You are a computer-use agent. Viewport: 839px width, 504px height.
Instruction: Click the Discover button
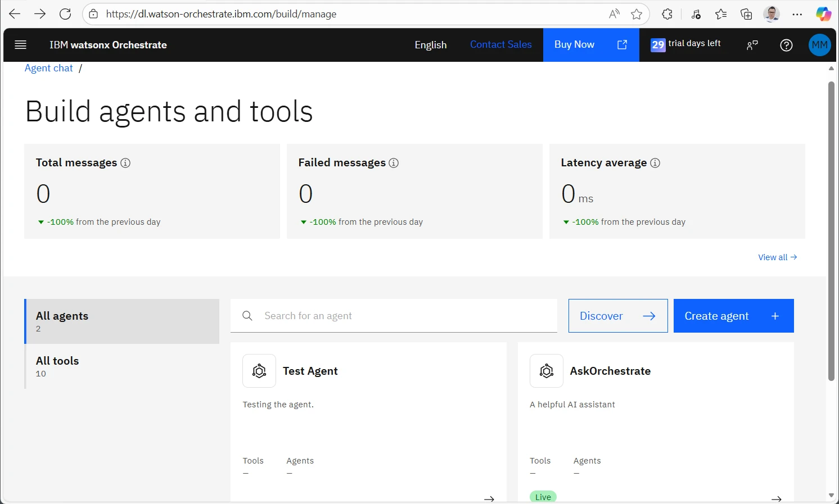[x=617, y=316]
